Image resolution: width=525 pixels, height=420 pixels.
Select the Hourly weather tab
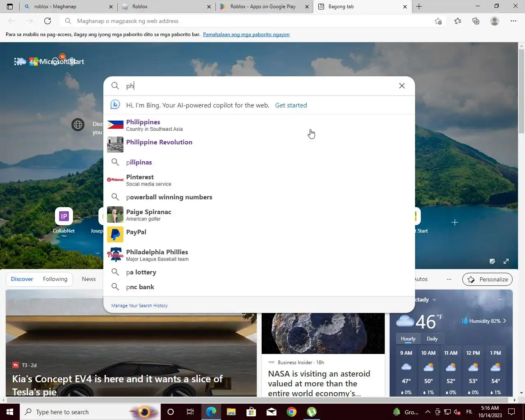pos(408,339)
